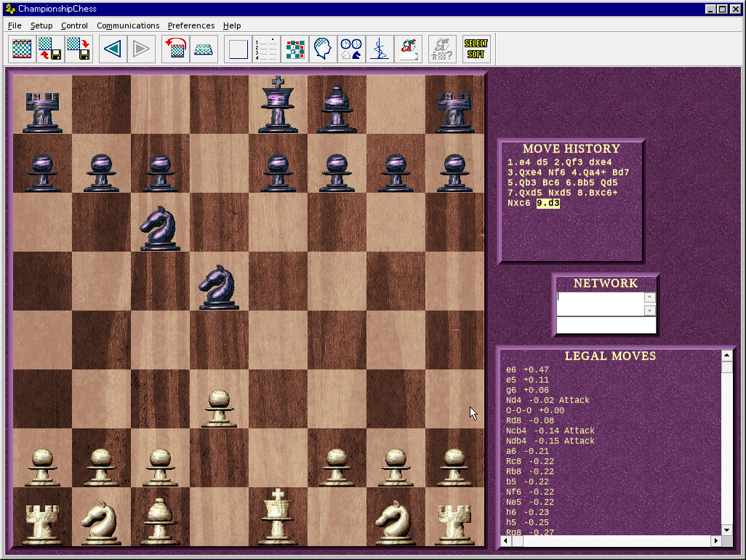Select the annotation note icon
The height and width of the screenshot is (560, 746).
(408, 48)
